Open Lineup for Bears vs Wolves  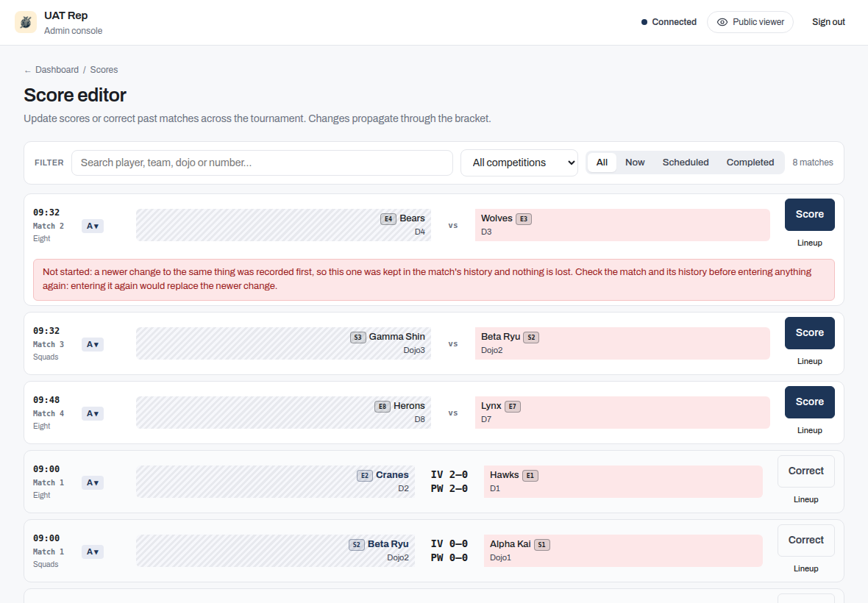pyautogui.click(x=809, y=243)
